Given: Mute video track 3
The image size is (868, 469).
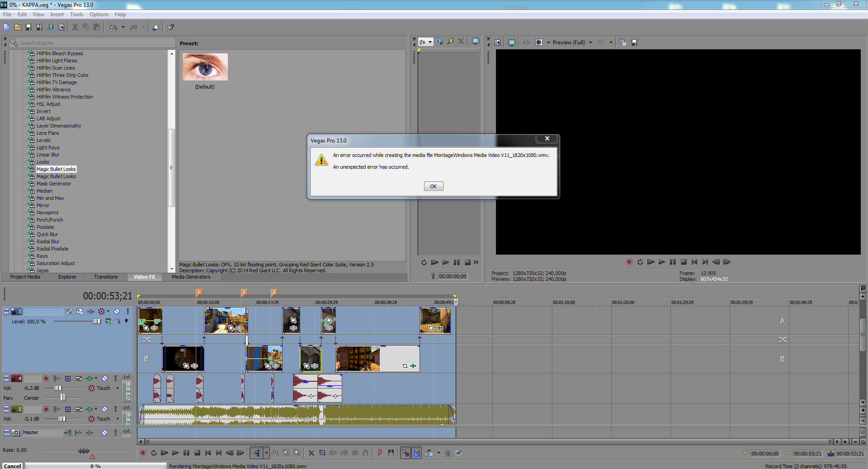Looking at the screenshot, I should click(117, 312).
